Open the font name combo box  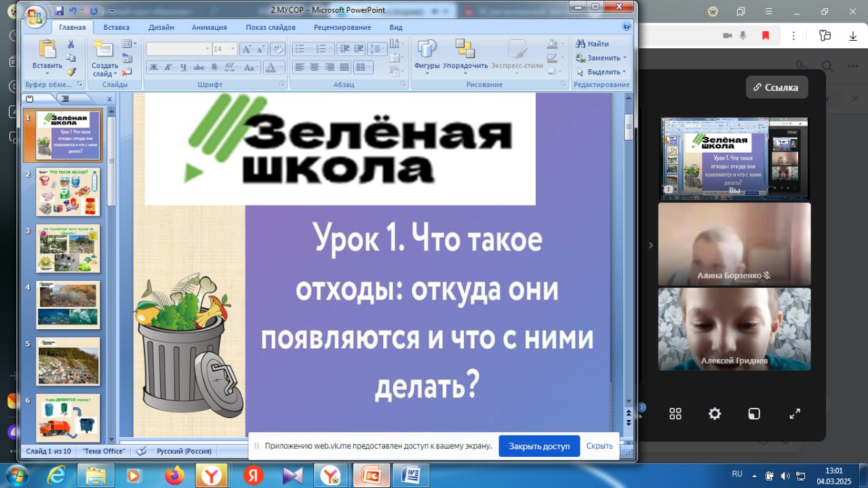pos(178,49)
